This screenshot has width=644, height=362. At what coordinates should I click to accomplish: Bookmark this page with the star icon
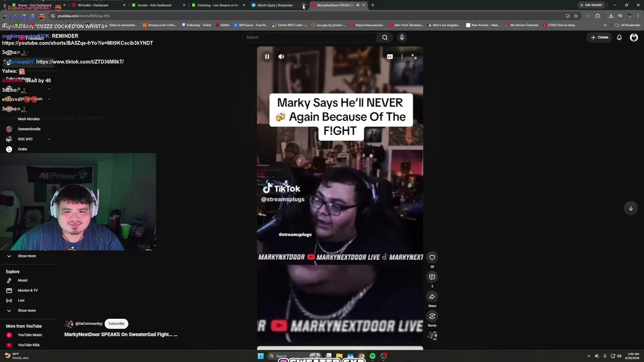(x=576, y=16)
